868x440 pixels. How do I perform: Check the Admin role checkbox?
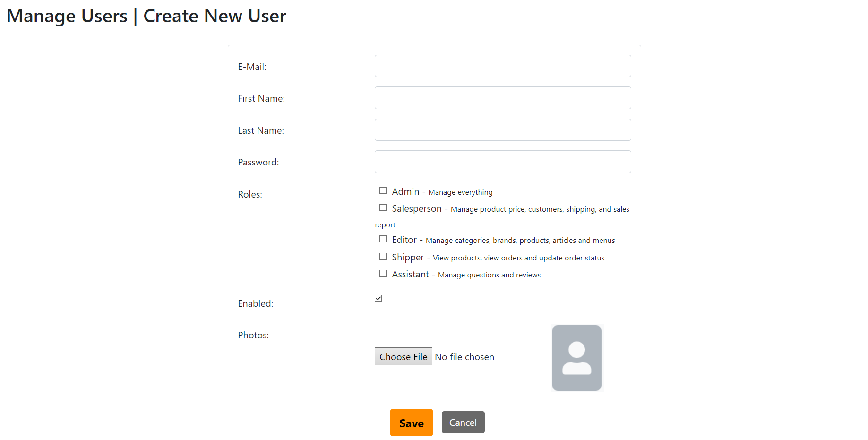(383, 190)
